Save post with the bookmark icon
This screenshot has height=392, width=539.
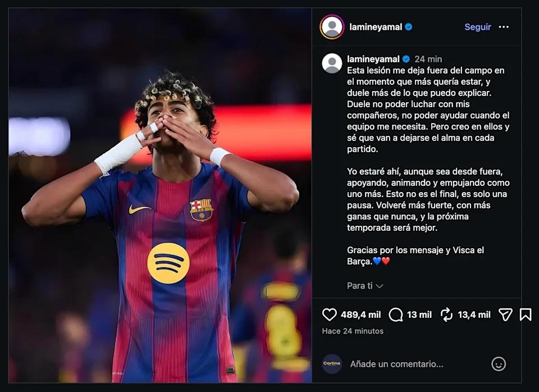pos(526,314)
